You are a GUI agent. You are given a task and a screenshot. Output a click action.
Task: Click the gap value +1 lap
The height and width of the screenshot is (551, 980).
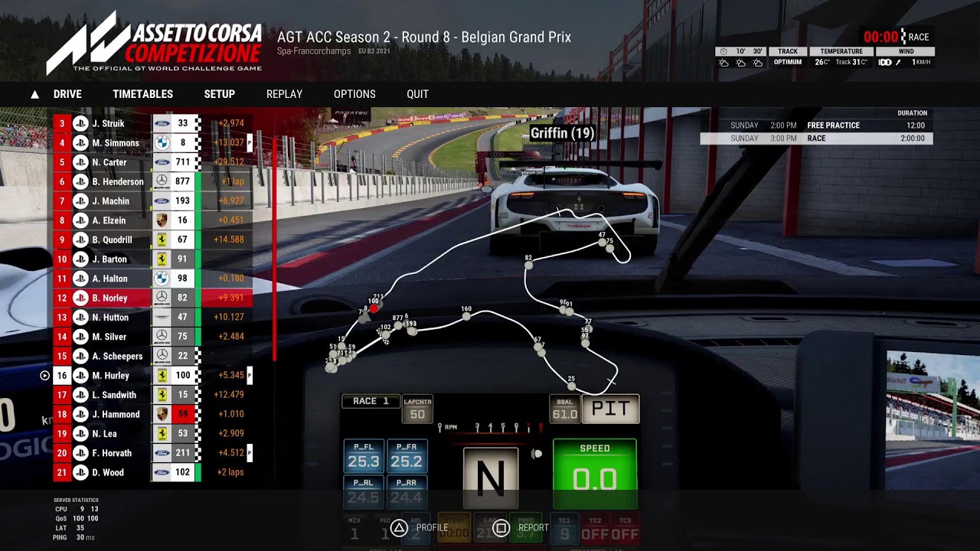pos(231,181)
